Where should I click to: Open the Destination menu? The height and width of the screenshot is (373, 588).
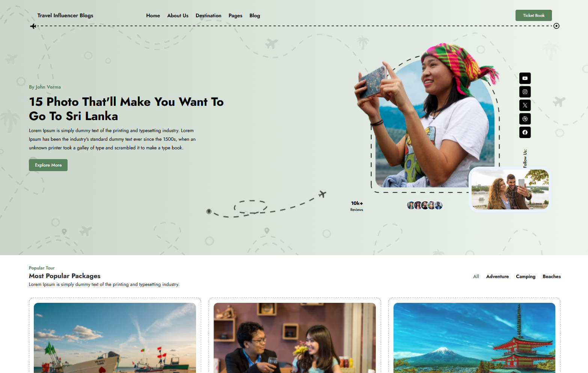click(x=208, y=15)
